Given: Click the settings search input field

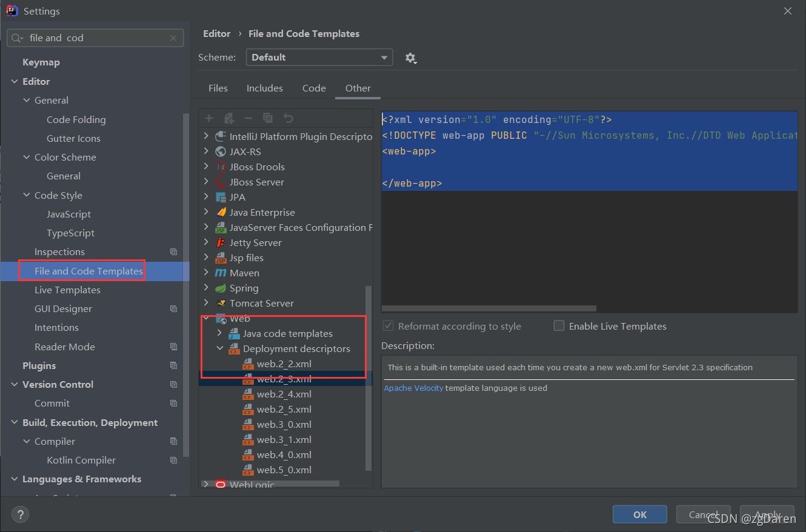Looking at the screenshot, I should (x=95, y=38).
